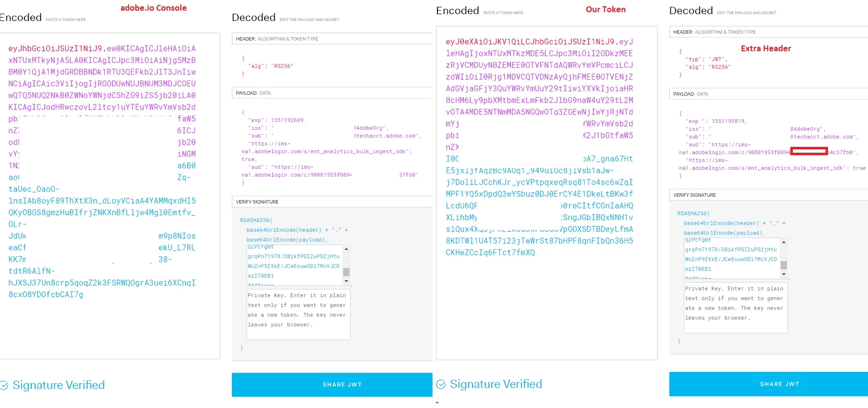
Task: Click the RSASHA256( text in the Our Token panel
Action: pyautogui.click(x=694, y=213)
